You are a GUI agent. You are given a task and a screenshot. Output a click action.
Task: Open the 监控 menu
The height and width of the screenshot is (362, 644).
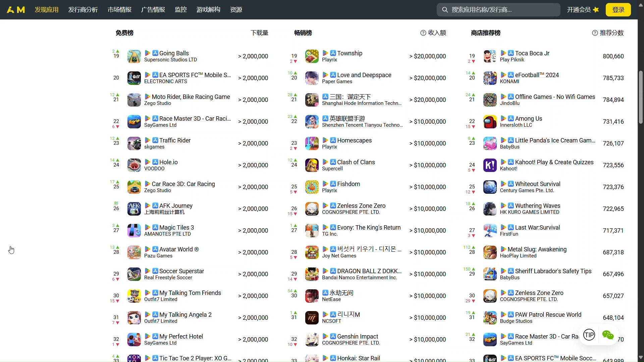click(x=181, y=10)
